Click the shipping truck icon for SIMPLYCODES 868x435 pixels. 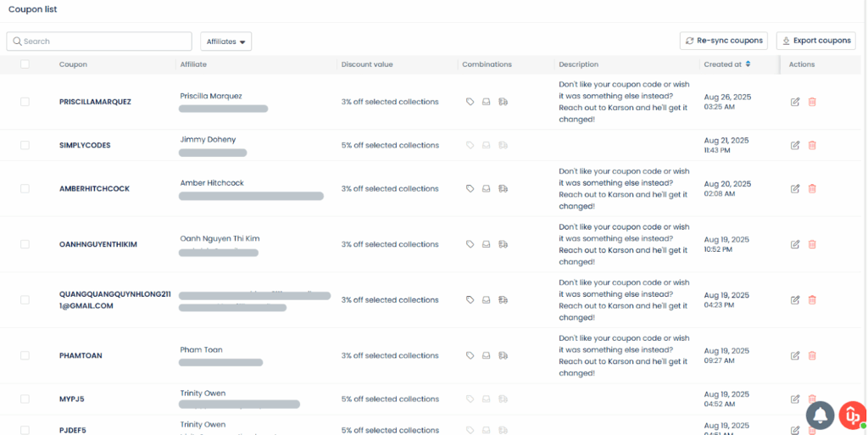pos(503,145)
